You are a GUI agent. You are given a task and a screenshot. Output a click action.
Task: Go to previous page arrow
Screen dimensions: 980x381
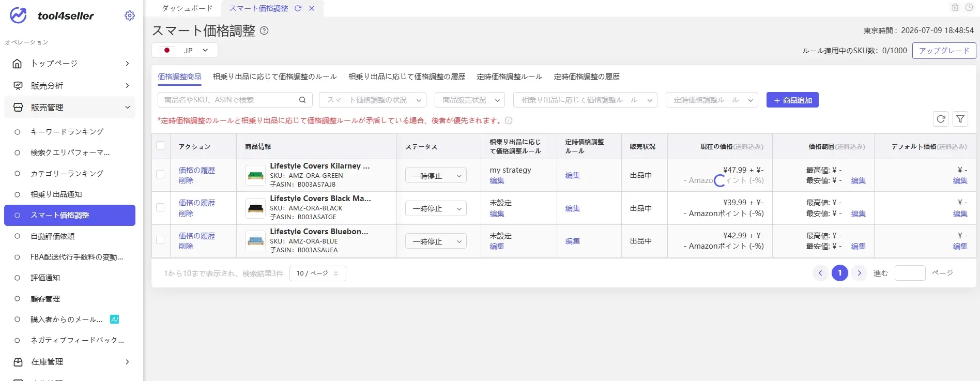pos(820,273)
